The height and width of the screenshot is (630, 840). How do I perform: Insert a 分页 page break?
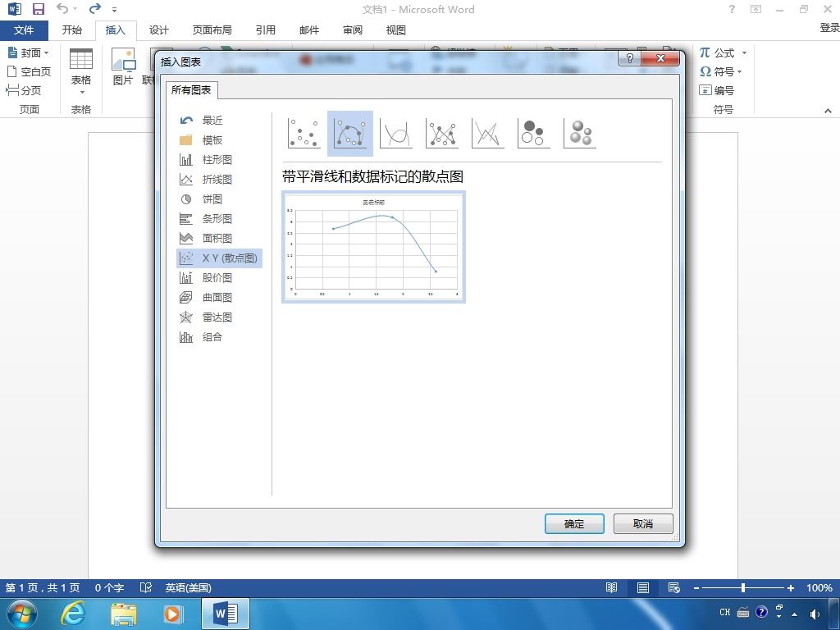coord(24,90)
